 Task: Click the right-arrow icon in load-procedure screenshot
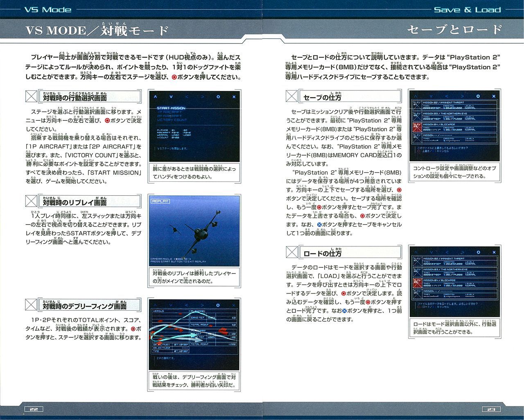point(463,253)
